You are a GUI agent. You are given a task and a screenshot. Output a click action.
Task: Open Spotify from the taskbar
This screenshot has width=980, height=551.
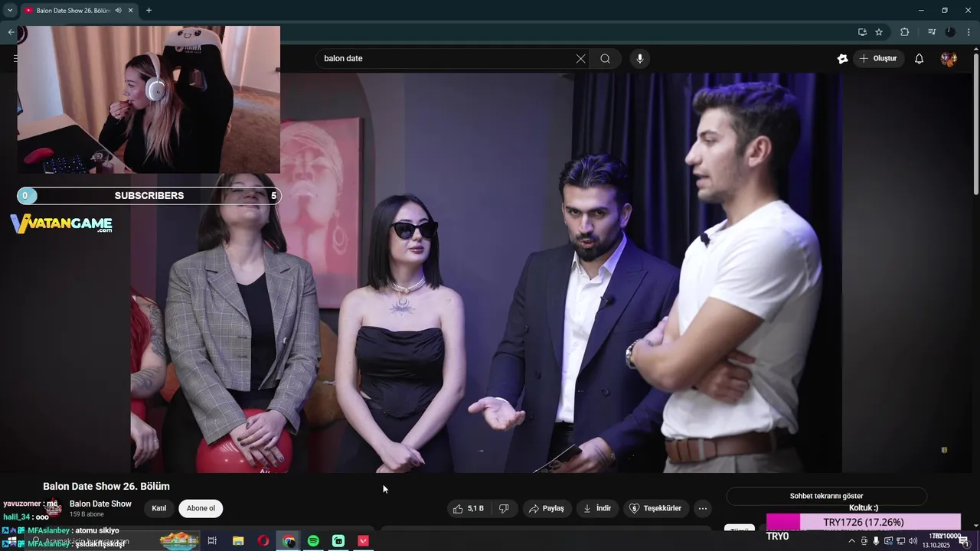pos(313,541)
